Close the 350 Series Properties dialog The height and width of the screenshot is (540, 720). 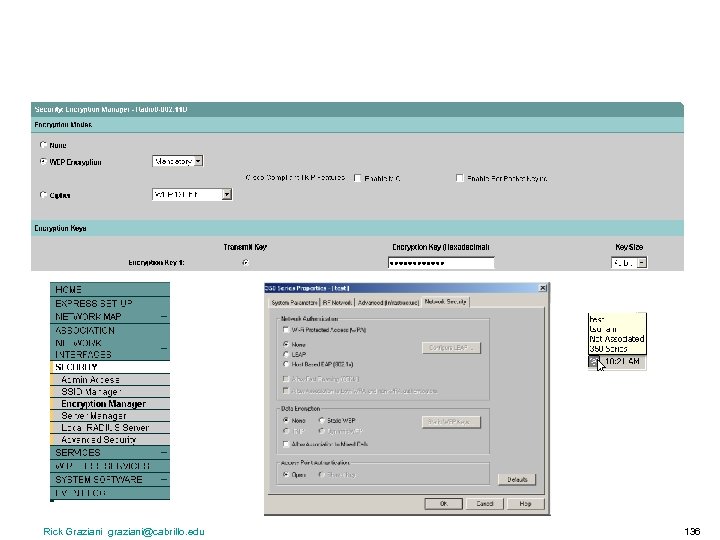click(542, 288)
